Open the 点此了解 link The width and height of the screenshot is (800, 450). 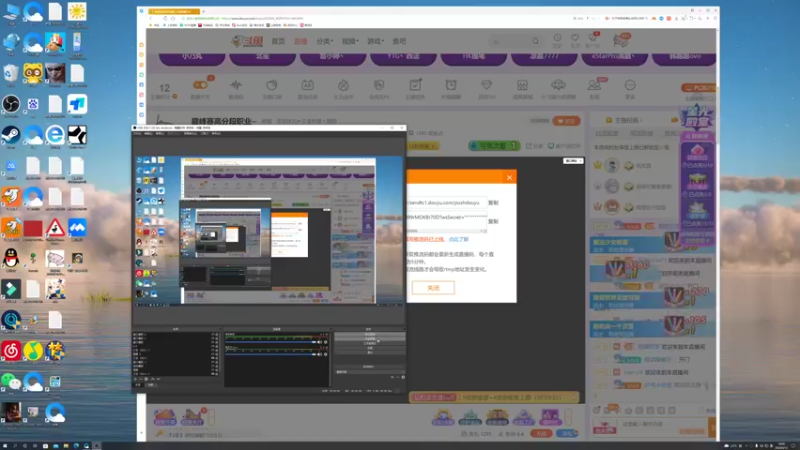tap(458, 239)
